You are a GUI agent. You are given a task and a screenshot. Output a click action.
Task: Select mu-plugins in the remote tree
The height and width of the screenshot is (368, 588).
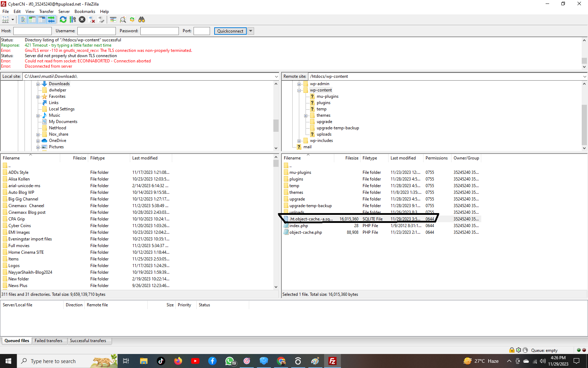(328, 96)
